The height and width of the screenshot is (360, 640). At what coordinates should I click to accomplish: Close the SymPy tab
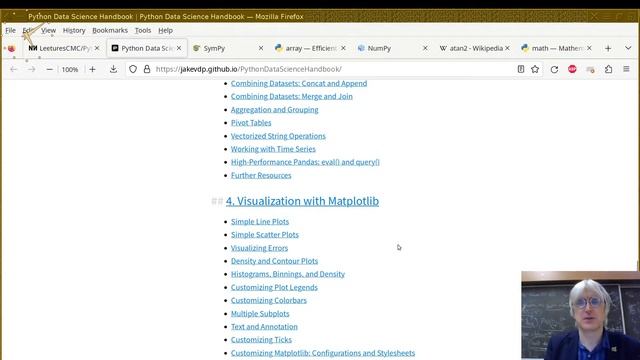click(261, 48)
